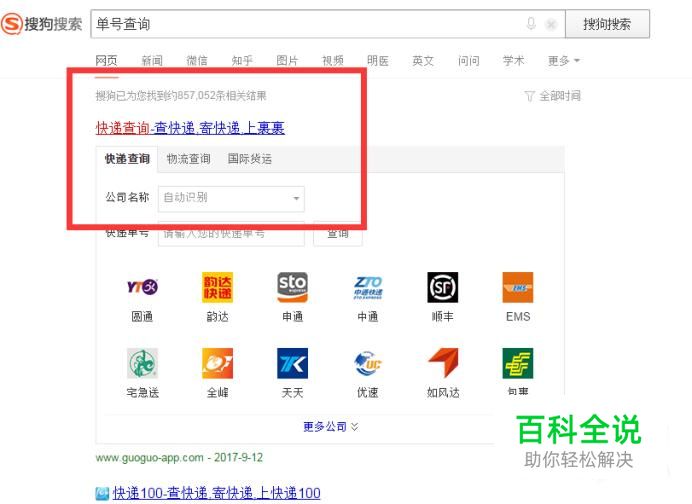The width and height of the screenshot is (692, 504).
Task: Open the 快递查询-查快递,寄快递,上裹裹 result link
Action: click(x=190, y=128)
